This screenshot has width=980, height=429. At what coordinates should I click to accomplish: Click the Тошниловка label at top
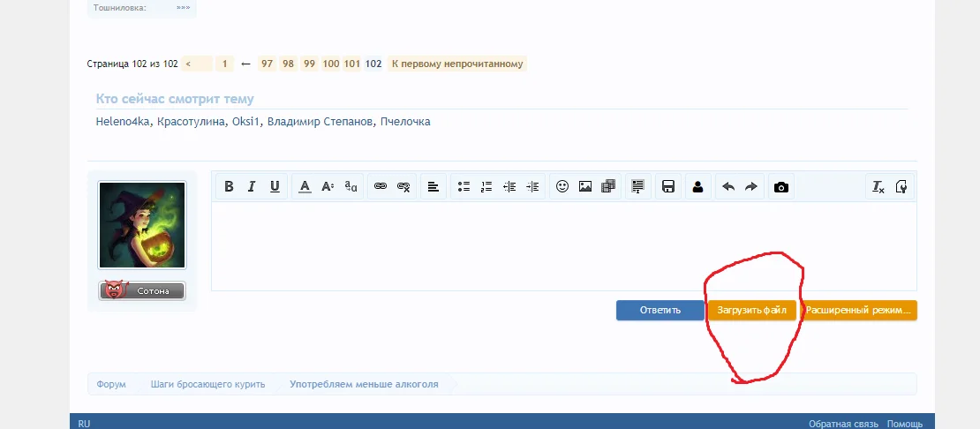(x=120, y=8)
